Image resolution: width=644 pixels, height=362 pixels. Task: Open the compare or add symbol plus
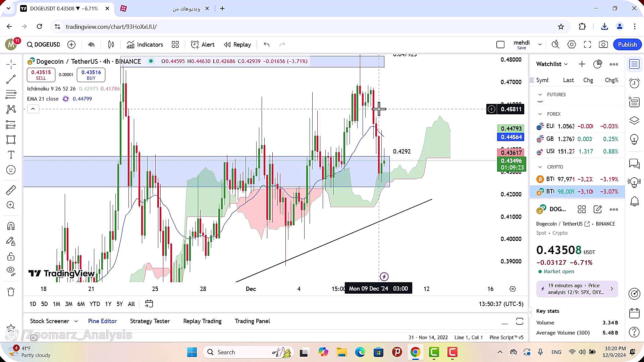71,45
